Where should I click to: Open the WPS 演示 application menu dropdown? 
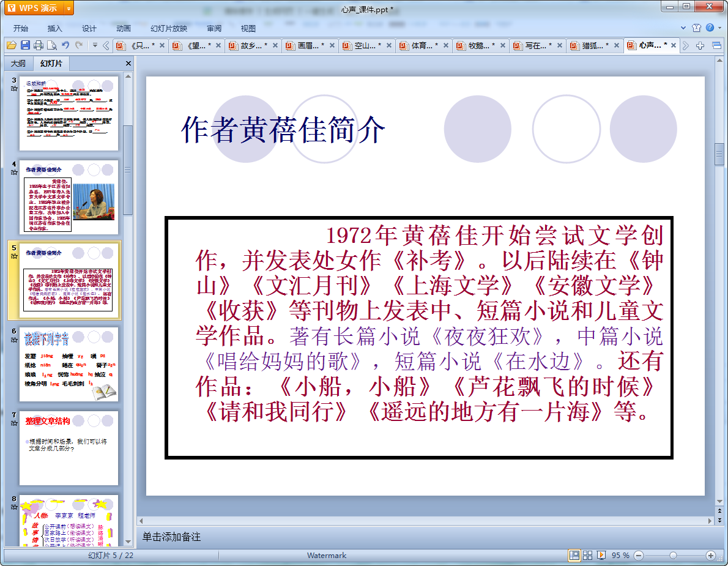[x=69, y=9]
